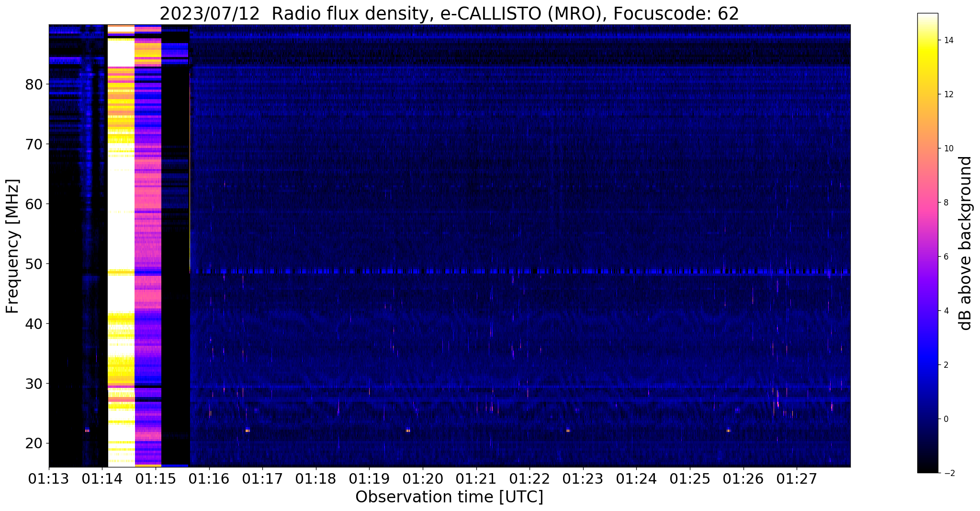980x511 pixels.
Task: Click the 01:17 time tick label
Action: click(x=262, y=479)
